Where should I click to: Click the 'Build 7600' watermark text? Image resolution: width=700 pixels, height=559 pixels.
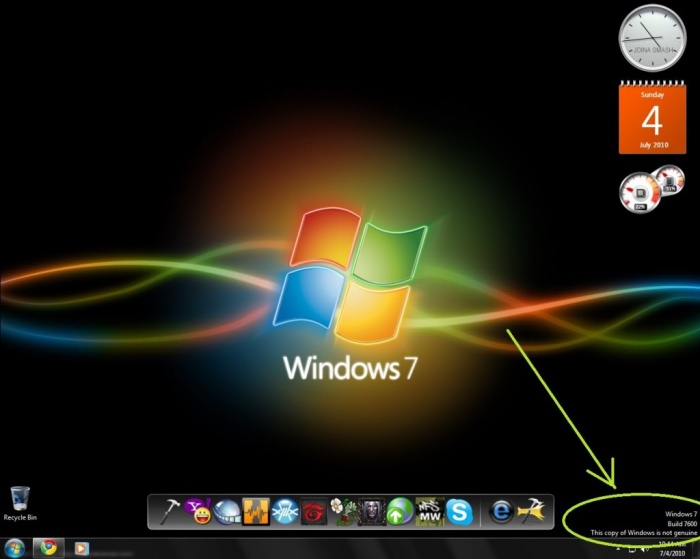pos(682,524)
